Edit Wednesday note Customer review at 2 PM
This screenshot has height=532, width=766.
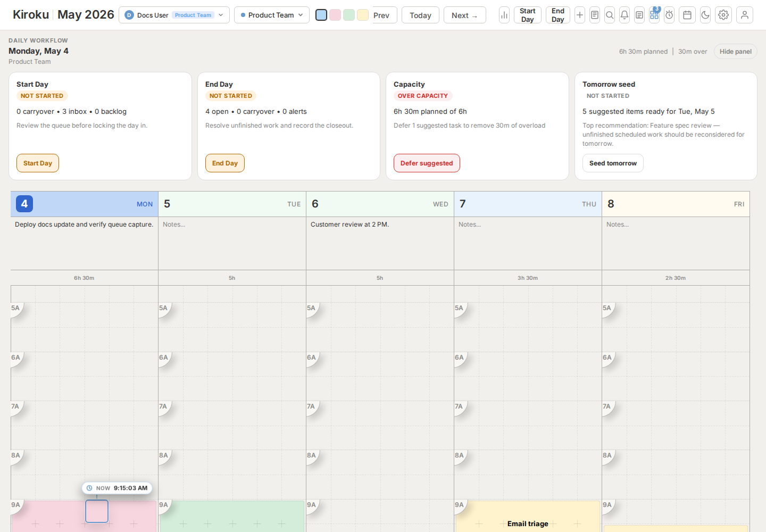click(380, 243)
